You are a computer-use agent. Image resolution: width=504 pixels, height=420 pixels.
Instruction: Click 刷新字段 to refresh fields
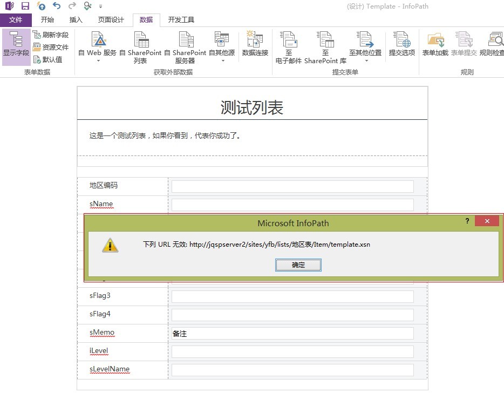coord(51,35)
